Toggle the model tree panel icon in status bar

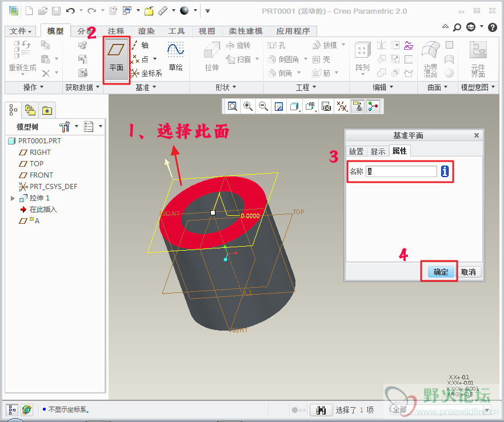[12, 410]
